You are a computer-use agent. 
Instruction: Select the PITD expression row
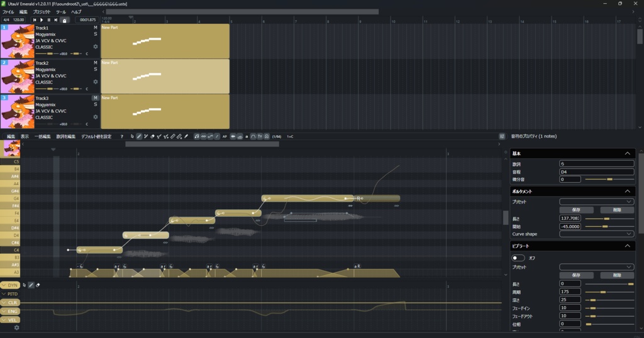click(x=10, y=293)
